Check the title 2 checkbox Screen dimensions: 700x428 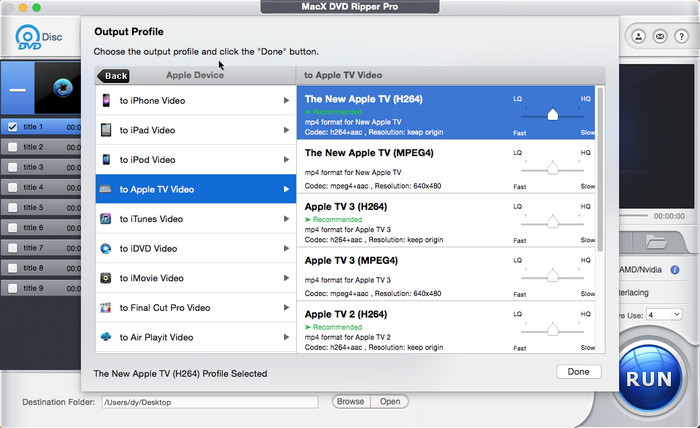point(12,147)
